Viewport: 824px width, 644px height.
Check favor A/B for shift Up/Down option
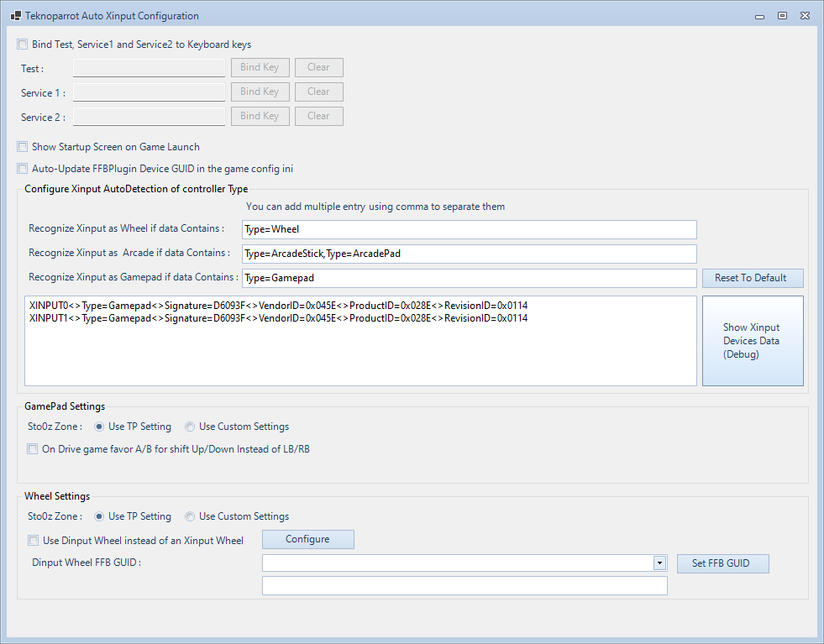tap(33, 449)
